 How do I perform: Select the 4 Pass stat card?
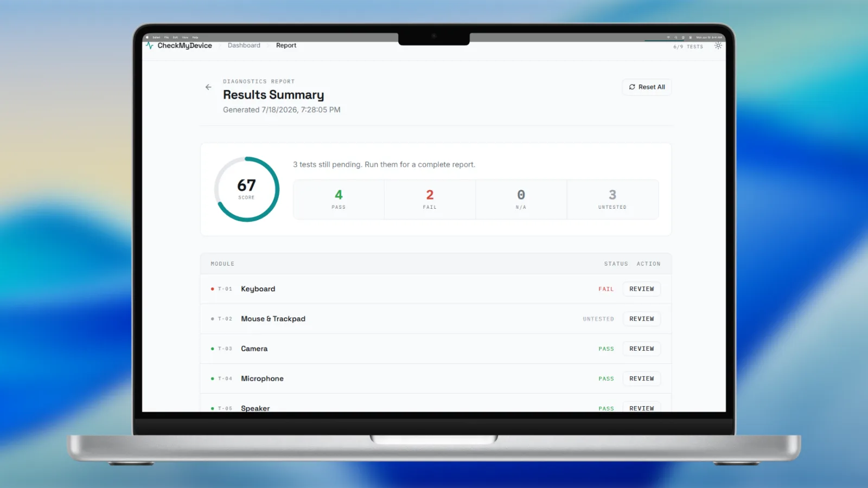(x=339, y=200)
